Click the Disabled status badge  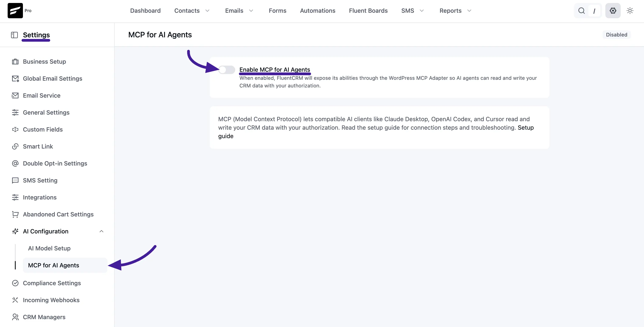616,35
